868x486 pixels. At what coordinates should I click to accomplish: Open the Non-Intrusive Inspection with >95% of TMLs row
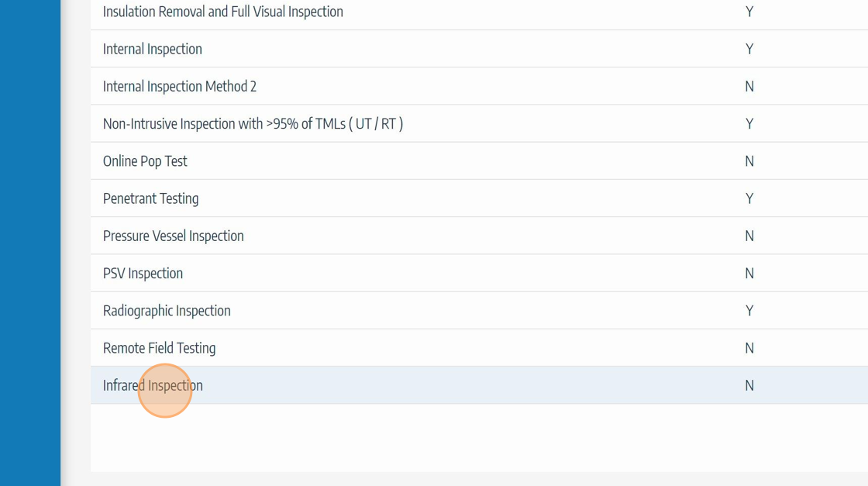(253, 124)
